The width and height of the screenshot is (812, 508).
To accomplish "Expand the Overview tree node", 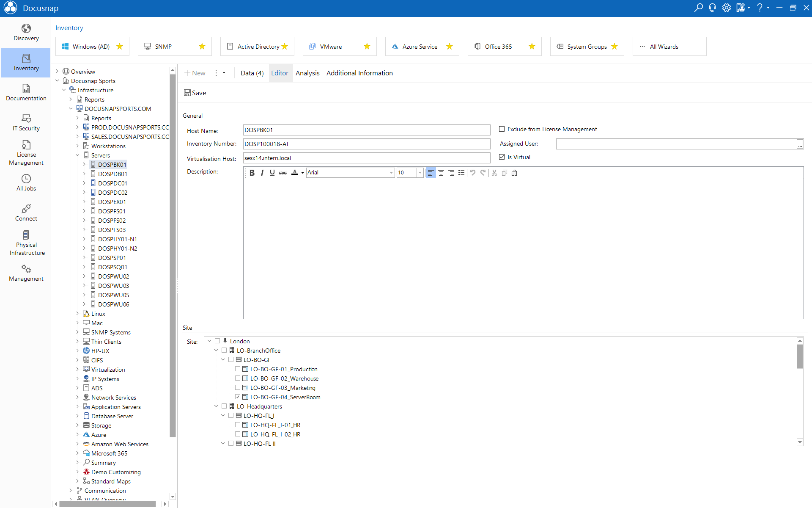I will 57,72.
